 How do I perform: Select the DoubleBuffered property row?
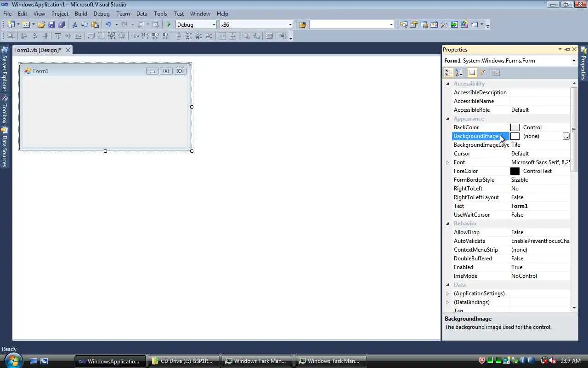[x=507, y=259]
